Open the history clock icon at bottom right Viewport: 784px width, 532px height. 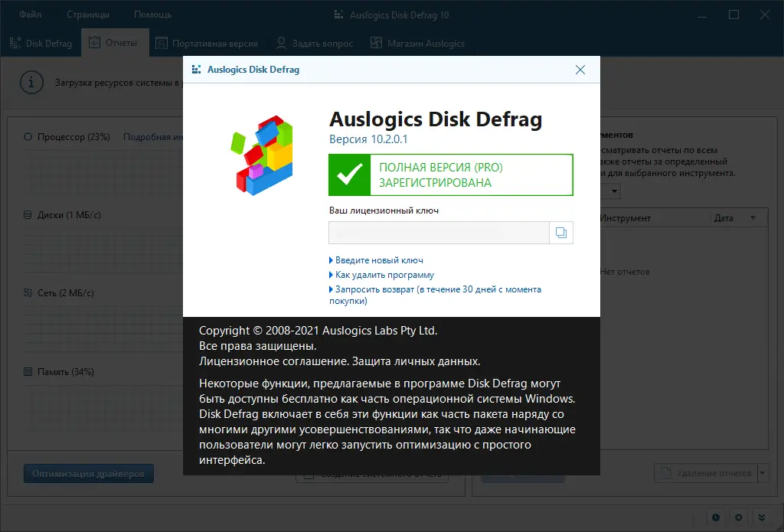(715, 517)
